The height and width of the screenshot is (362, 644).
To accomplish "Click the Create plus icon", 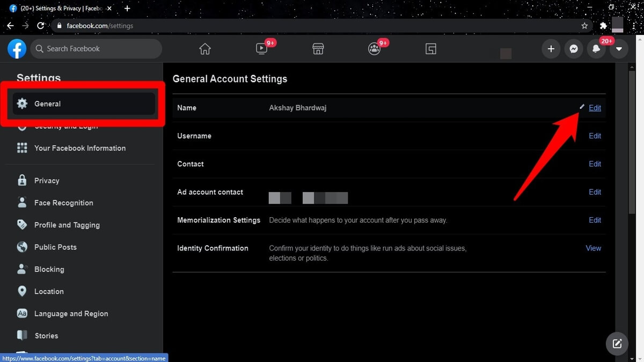I will (x=551, y=49).
